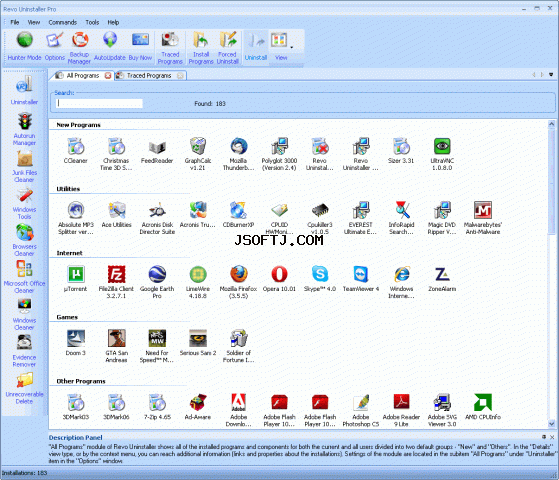The image size is (559, 480).
Task: Close the All Programs tab
Action: point(108,76)
